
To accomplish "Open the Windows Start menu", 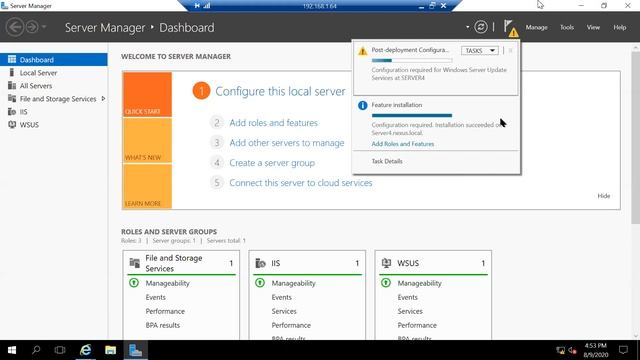I will click(12, 350).
